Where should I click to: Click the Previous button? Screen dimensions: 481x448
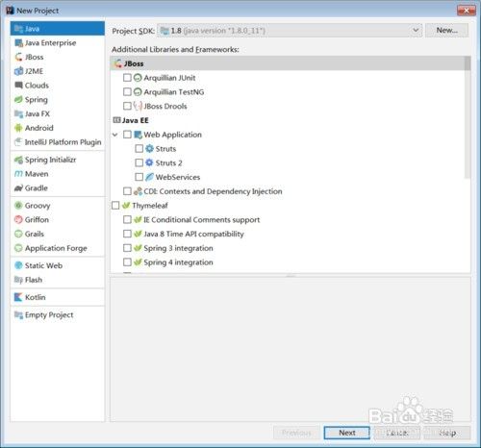click(x=296, y=433)
